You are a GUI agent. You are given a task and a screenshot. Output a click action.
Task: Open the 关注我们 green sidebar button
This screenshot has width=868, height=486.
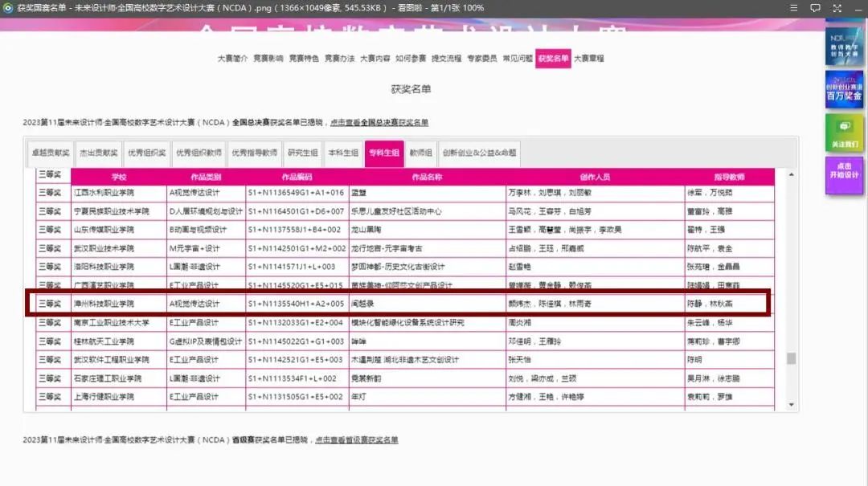point(844,133)
